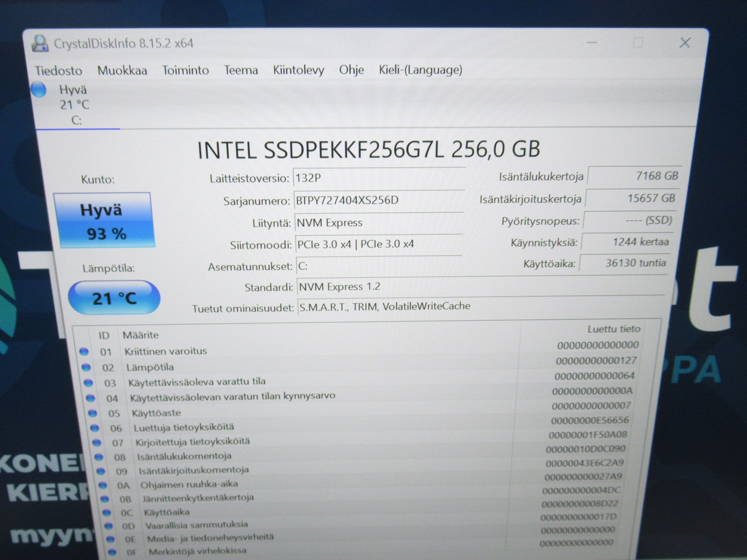The height and width of the screenshot is (560, 747).
Task: Maximize the CrystalDiskInfo window
Action: pos(638,43)
